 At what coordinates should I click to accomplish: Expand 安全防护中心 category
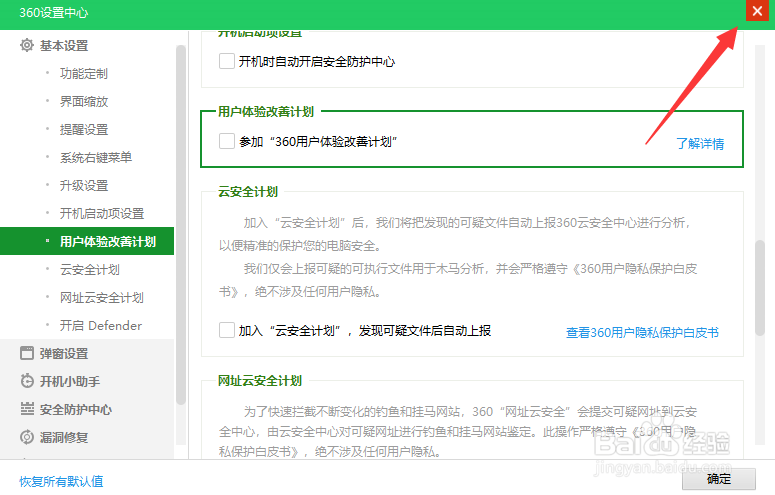pos(76,409)
